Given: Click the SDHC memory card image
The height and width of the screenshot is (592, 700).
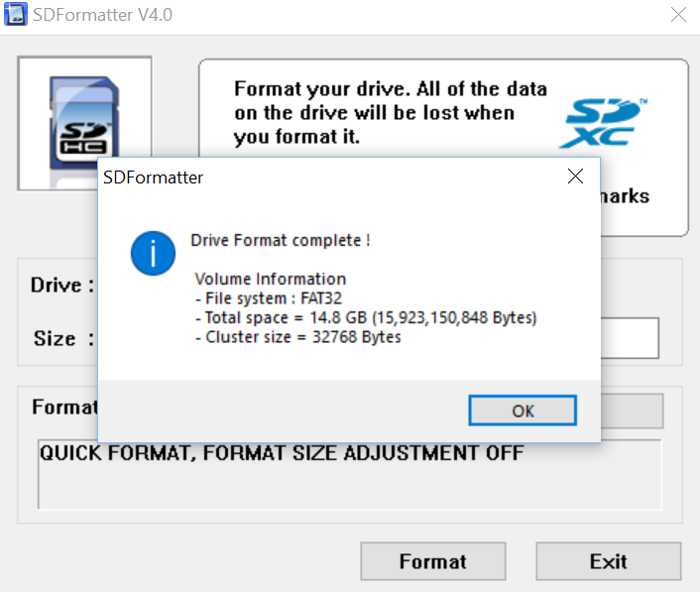Looking at the screenshot, I should (84, 123).
